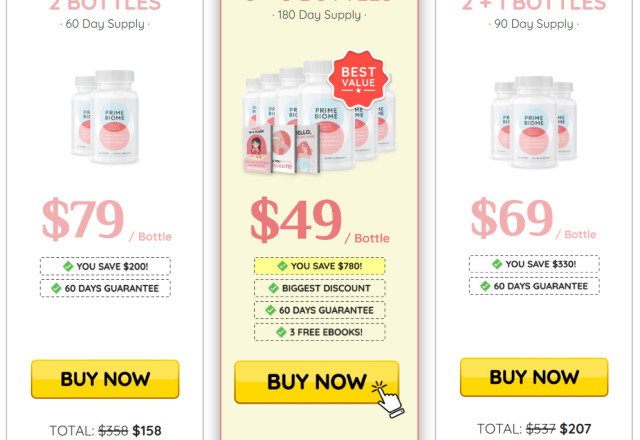Click the pointing hand cursor icon

[388, 400]
